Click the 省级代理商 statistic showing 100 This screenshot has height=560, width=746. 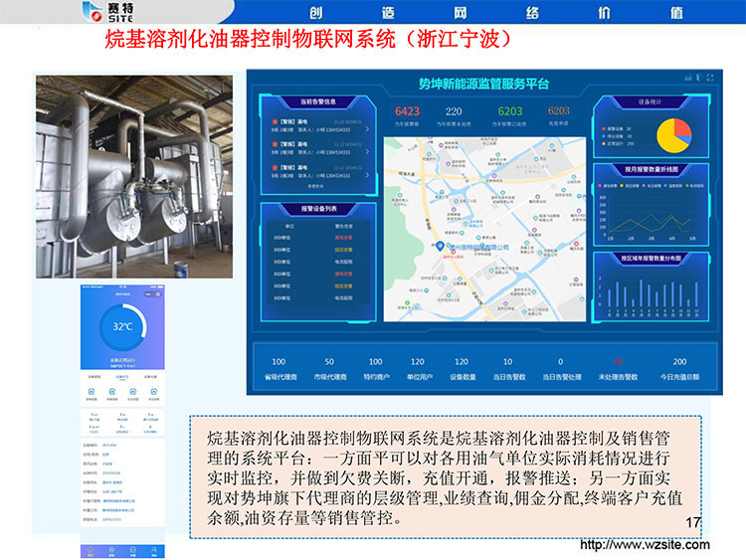(279, 368)
